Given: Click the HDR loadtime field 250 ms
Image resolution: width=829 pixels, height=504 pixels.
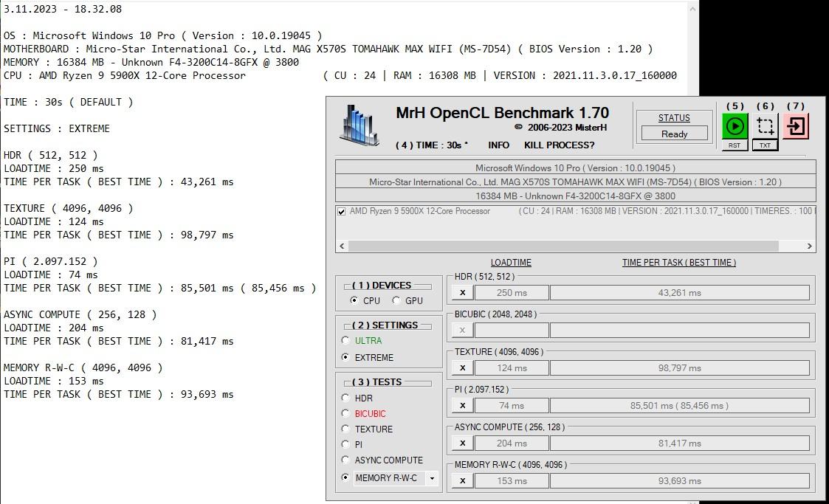Looking at the screenshot, I should pyautogui.click(x=512, y=293).
